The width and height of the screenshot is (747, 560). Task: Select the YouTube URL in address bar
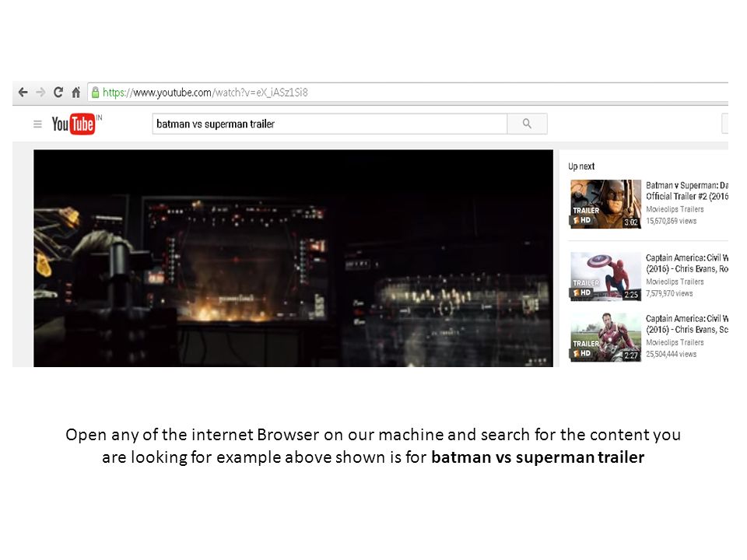point(205,93)
